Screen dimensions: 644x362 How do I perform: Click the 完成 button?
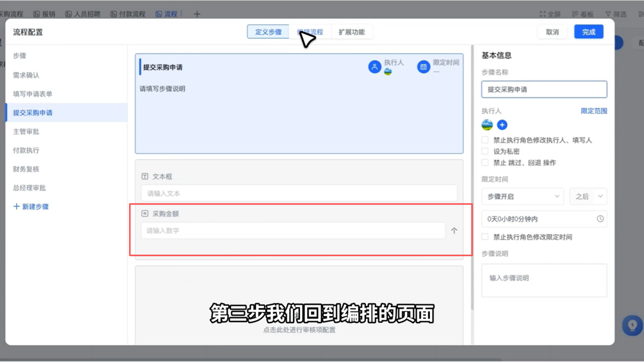pos(588,32)
